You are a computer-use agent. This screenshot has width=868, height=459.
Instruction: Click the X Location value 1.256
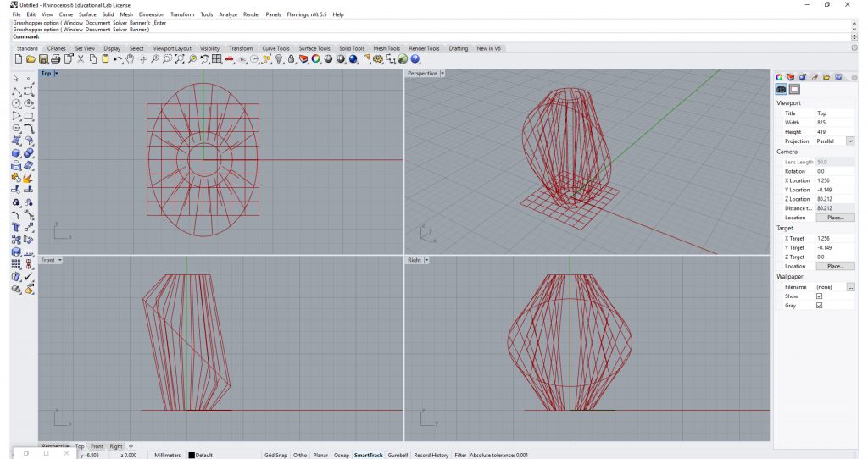click(835, 180)
